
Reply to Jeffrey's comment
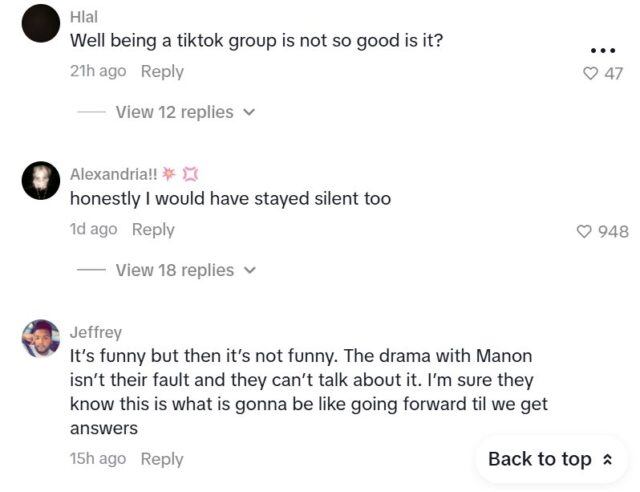point(162,458)
